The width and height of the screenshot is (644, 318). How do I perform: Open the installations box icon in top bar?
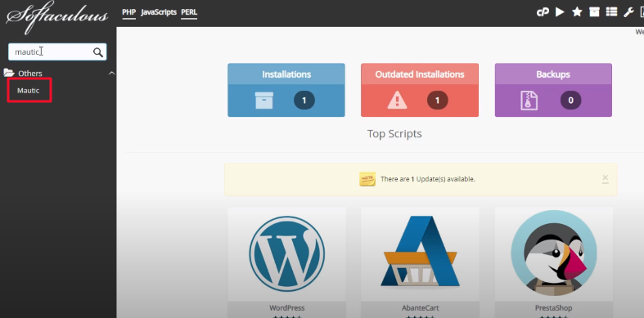(x=594, y=12)
